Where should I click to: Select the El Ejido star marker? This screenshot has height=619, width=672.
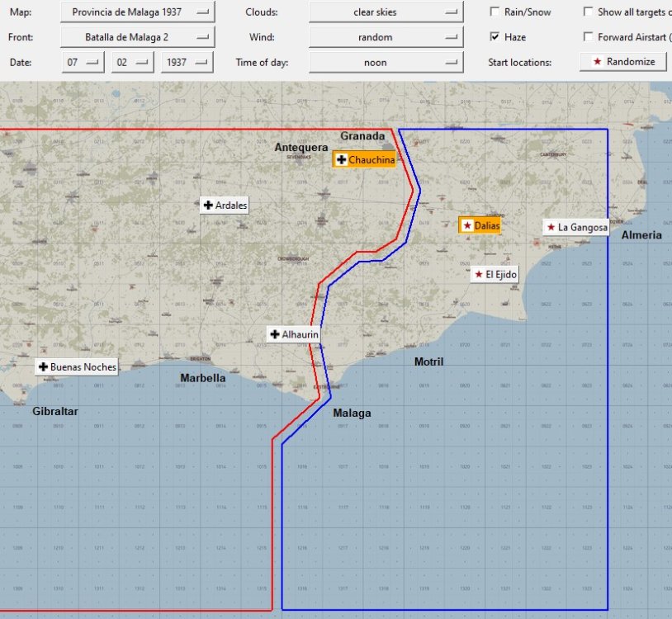tap(480, 273)
